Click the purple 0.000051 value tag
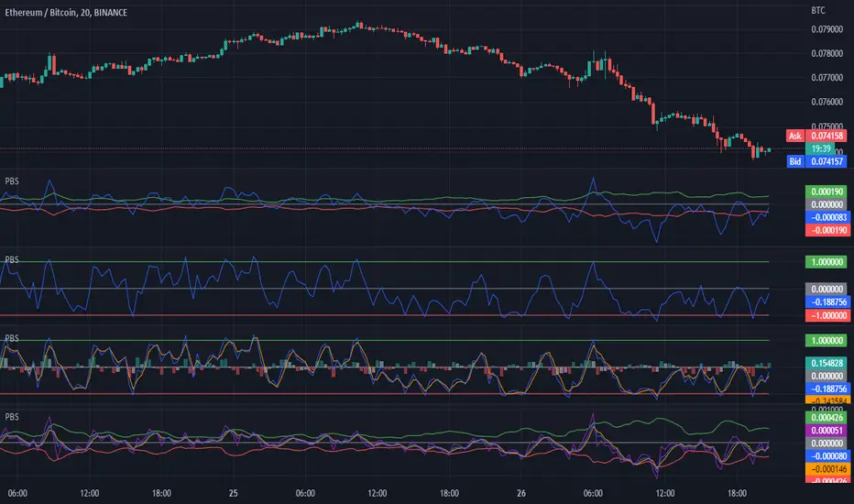This screenshot has height=504, width=854. point(827,431)
